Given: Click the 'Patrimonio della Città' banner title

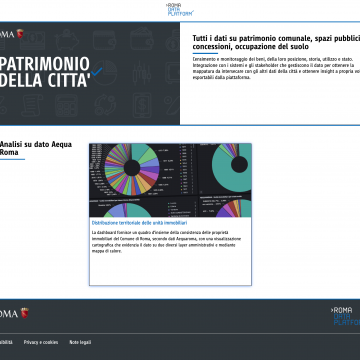Looking at the screenshot, I should point(45,72).
